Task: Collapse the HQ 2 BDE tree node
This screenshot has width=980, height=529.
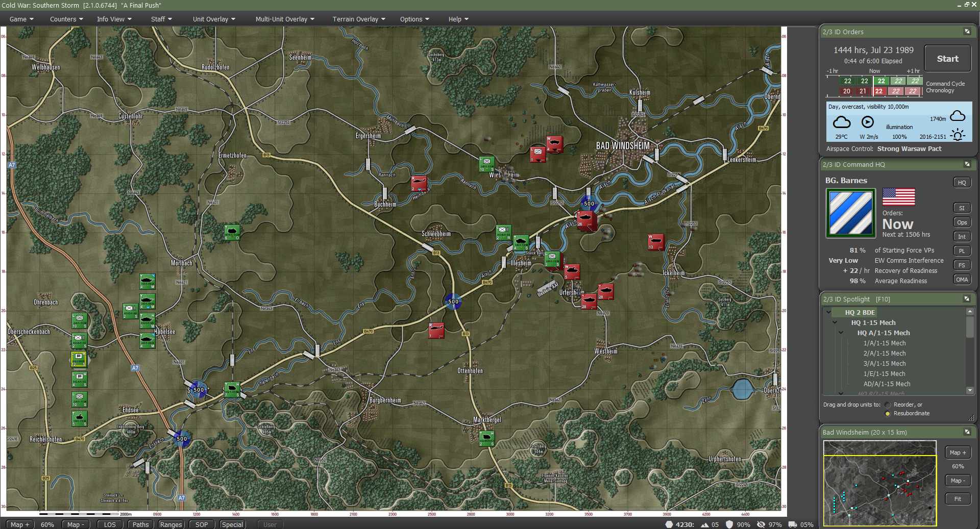Action: click(829, 312)
